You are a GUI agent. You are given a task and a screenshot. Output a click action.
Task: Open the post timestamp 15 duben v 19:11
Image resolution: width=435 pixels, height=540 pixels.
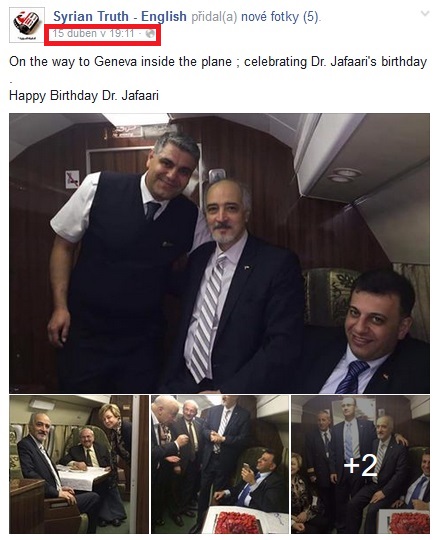click(93, 33)
